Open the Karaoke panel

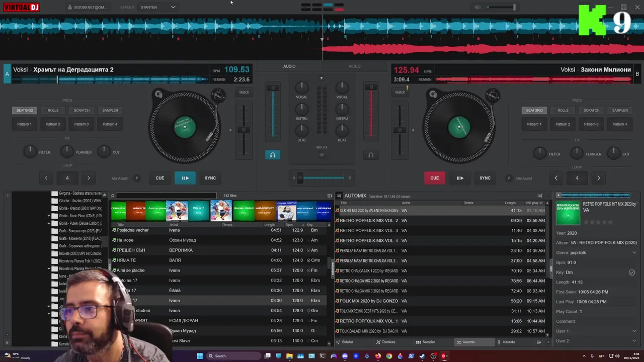(506, 342)
